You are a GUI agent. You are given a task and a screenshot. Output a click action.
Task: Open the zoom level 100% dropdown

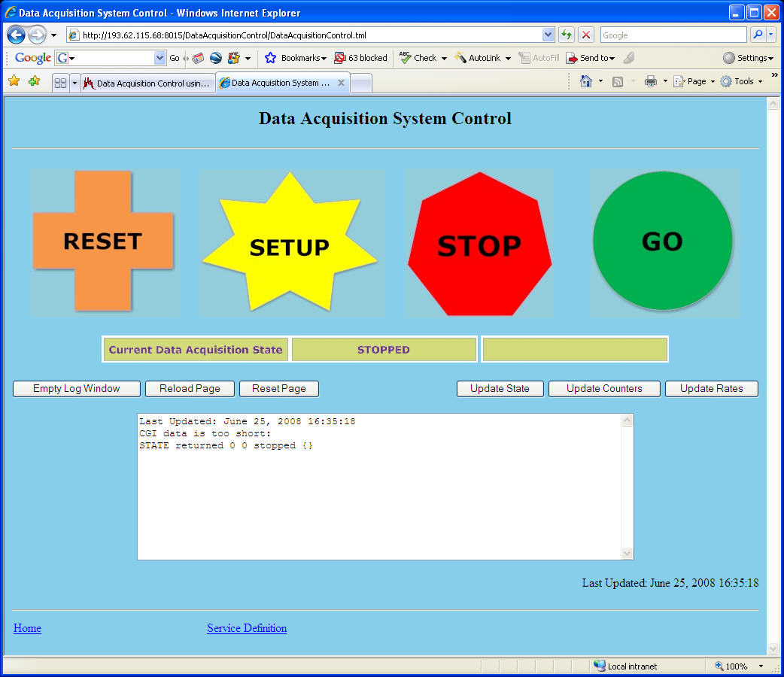tap(761, 666)
